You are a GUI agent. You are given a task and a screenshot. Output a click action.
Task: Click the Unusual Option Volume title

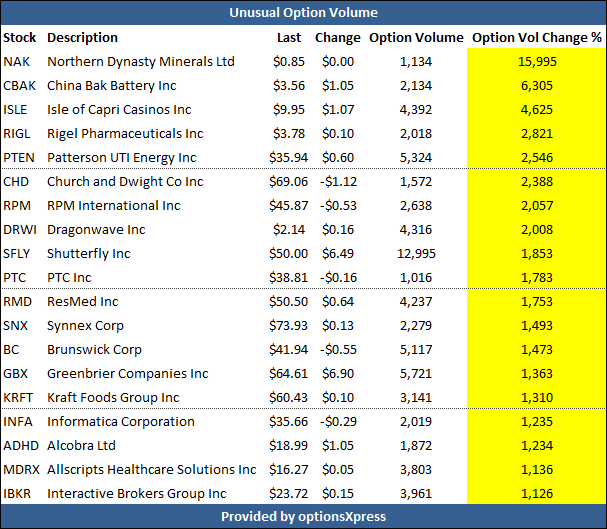[303, 12]
